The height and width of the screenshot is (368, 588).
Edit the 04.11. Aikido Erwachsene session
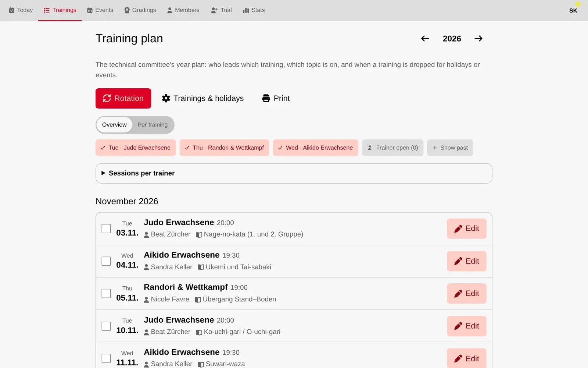(x=467, y=261)
